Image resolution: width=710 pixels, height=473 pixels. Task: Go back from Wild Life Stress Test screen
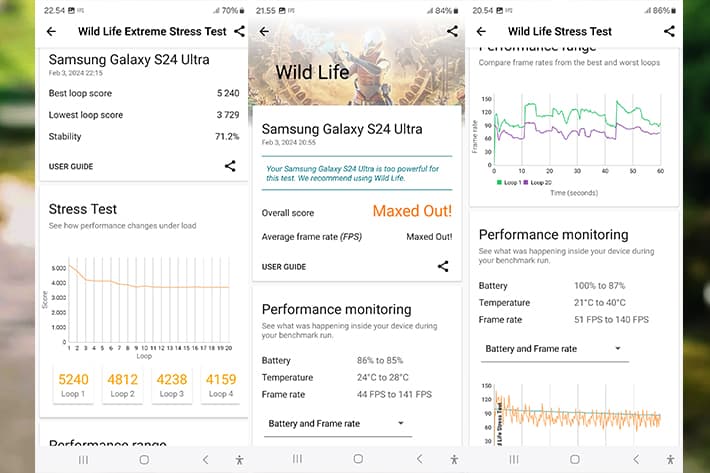click(x=481, y=32)
